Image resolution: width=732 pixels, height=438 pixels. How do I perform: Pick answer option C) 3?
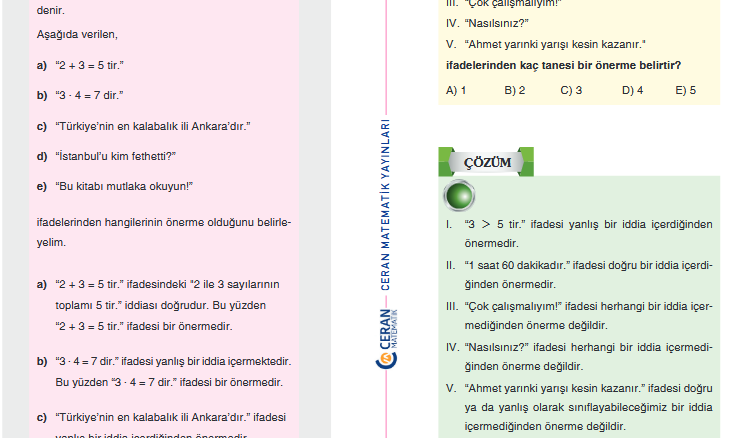[572, 90]
